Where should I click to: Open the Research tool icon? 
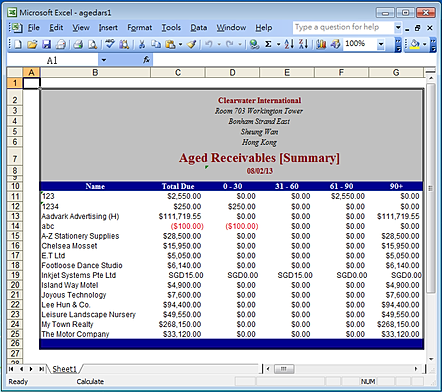click(x=124, y=44)
